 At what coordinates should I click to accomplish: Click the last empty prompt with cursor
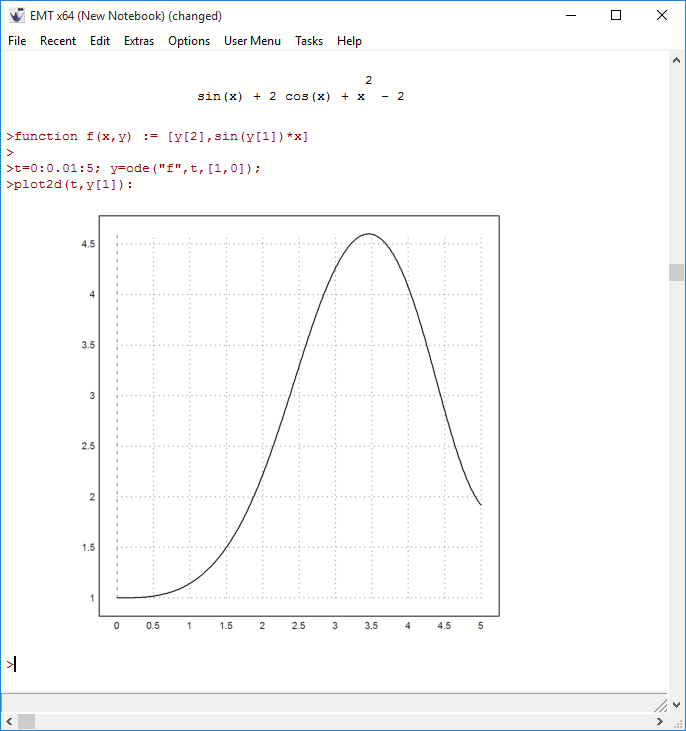[11, 664]
